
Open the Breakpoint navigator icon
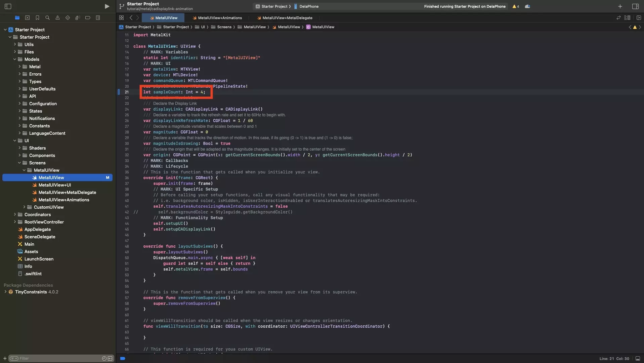[x=88, y=18]
